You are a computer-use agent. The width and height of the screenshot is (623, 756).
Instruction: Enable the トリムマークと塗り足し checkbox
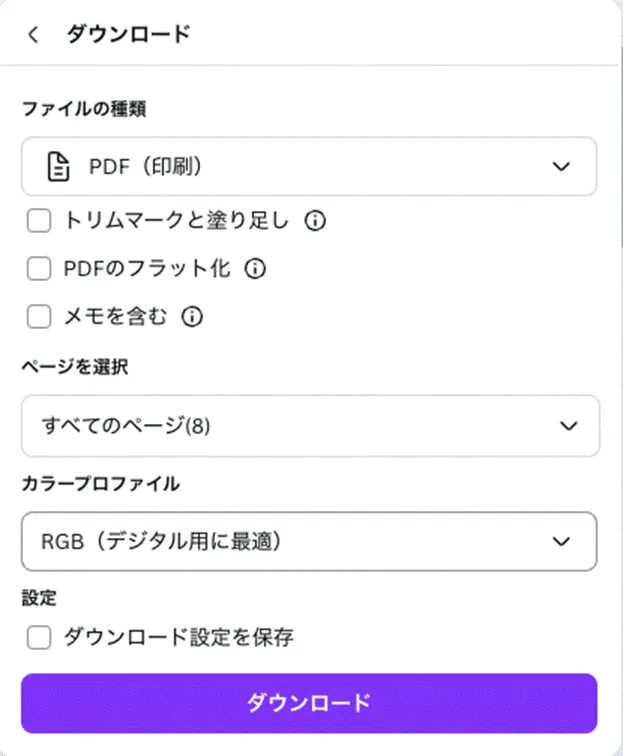coord(39,221)
